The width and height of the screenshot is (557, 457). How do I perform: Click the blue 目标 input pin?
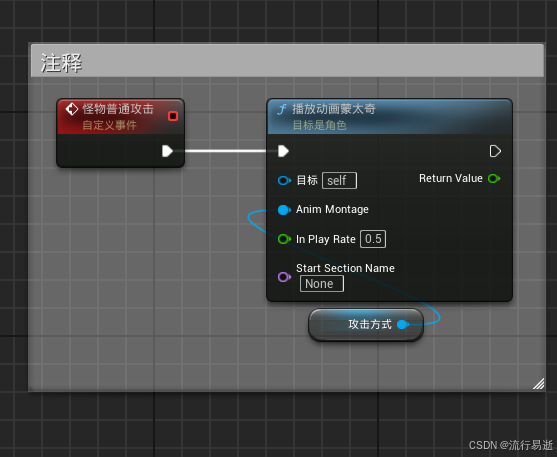pyautogui.click(x=284, y=181)
